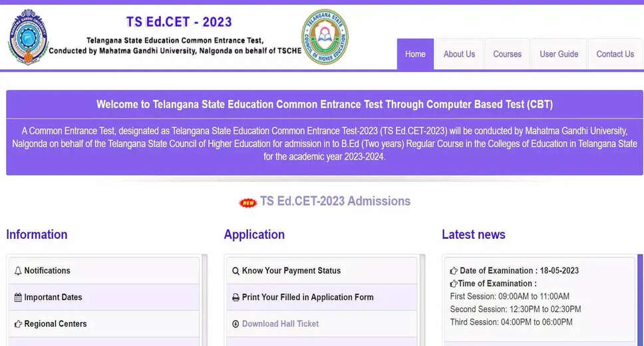This screenshot has width=644, height=346.
Task: Click the magnifier icon beside Know Your Payment Status
Action: 236,271
